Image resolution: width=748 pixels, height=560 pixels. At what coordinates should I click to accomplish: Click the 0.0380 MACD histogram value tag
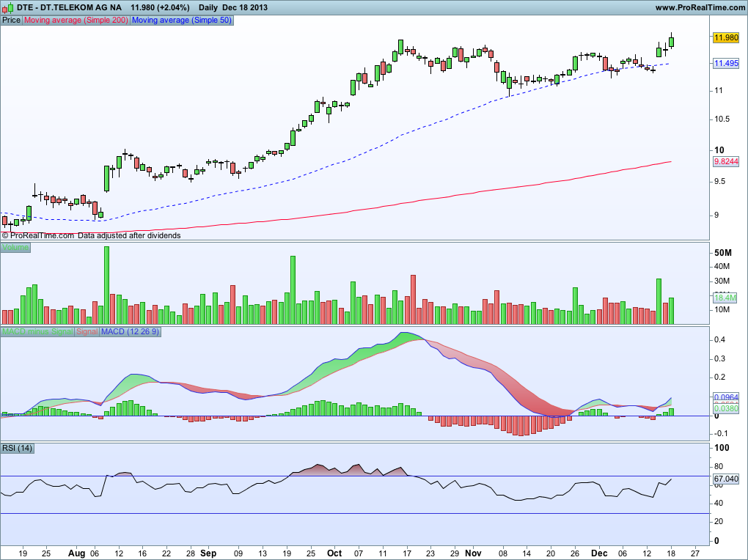point(726,409)
